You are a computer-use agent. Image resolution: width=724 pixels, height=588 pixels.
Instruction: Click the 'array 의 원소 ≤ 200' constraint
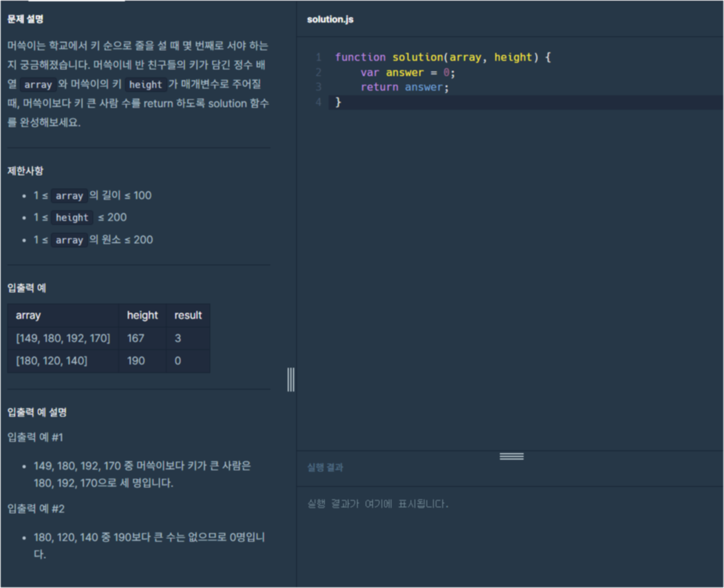[x=93, y=239]
